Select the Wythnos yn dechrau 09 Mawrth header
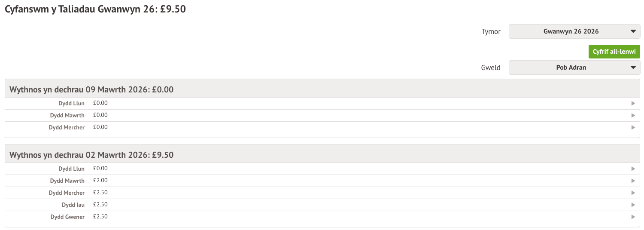This screenshot has height=230, width=644. click(91, 89)
